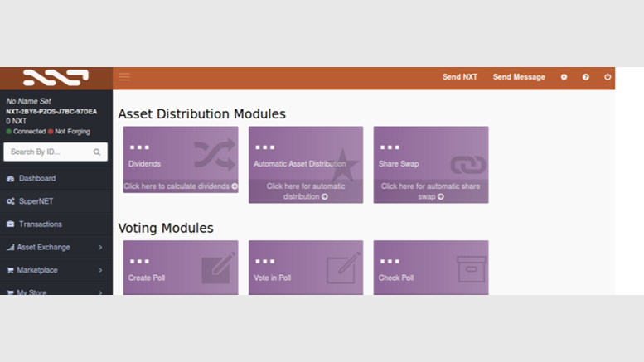Click here for automatic distribution link
The image size is (644, 362).
click(306, 191)
